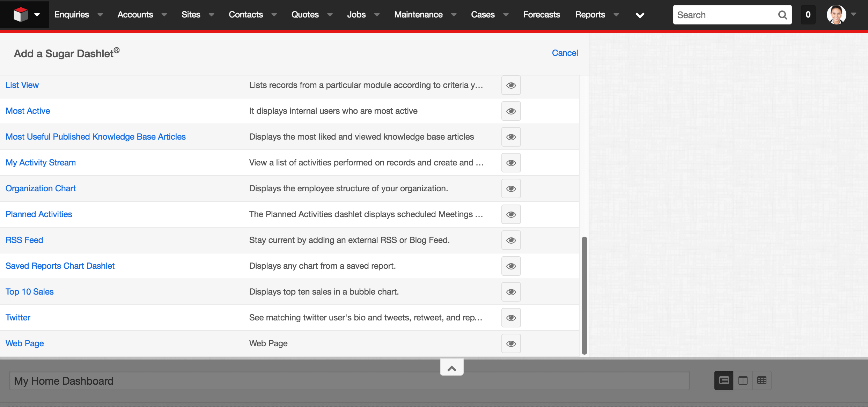Cancel adding a Sugar Dashlet
This screenshot has width=868, height=407.
click(565, 53)
